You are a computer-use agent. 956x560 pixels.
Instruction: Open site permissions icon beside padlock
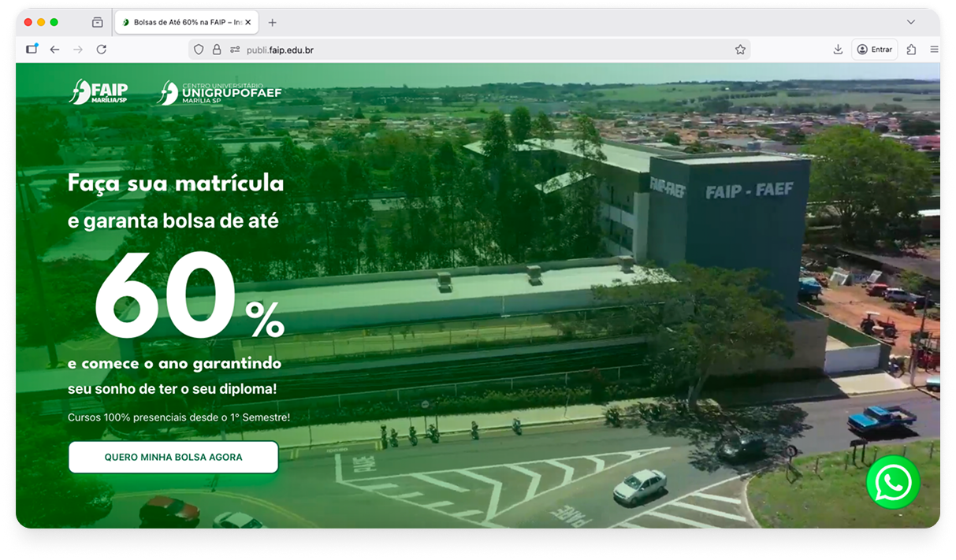(x=234, y=50)
